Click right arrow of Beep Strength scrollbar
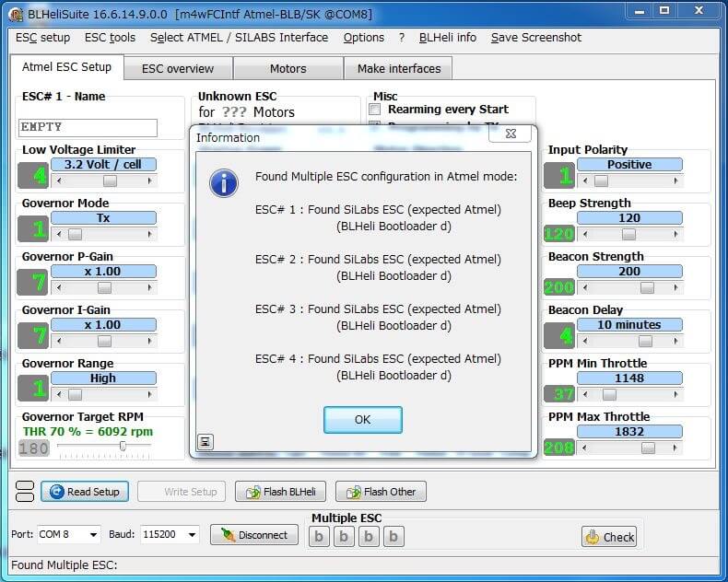This screenshot has height=582, width=728. (x=676, y=234)
